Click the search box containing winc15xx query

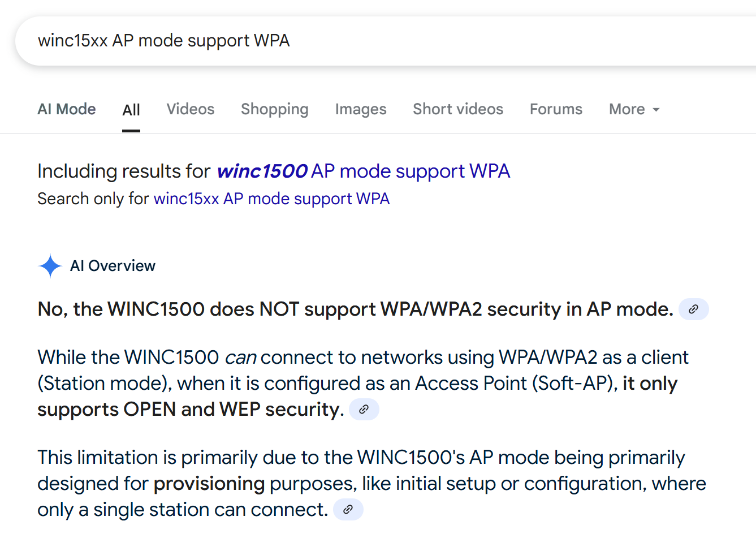tap(385, 41)
